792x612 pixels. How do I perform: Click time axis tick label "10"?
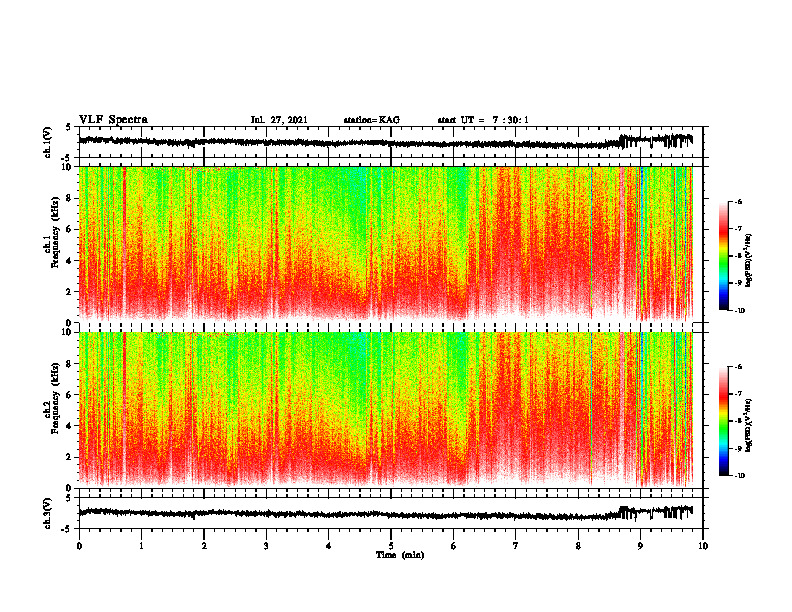coord(703,546)
